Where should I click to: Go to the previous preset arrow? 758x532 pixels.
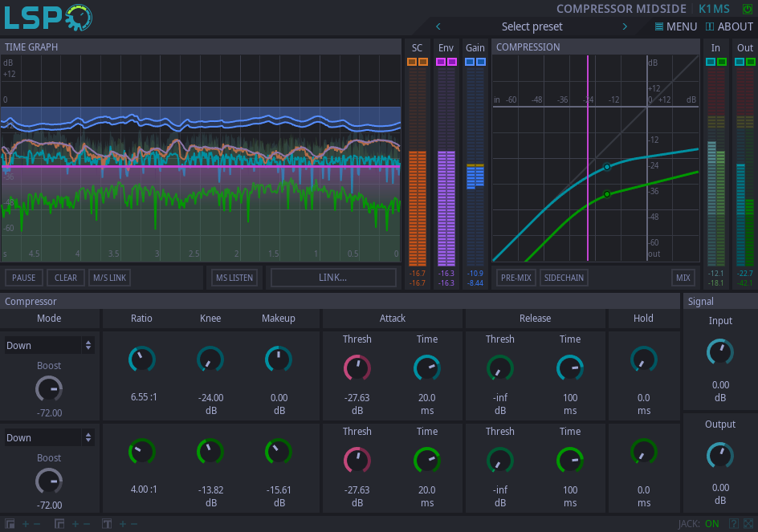[438, 26]
